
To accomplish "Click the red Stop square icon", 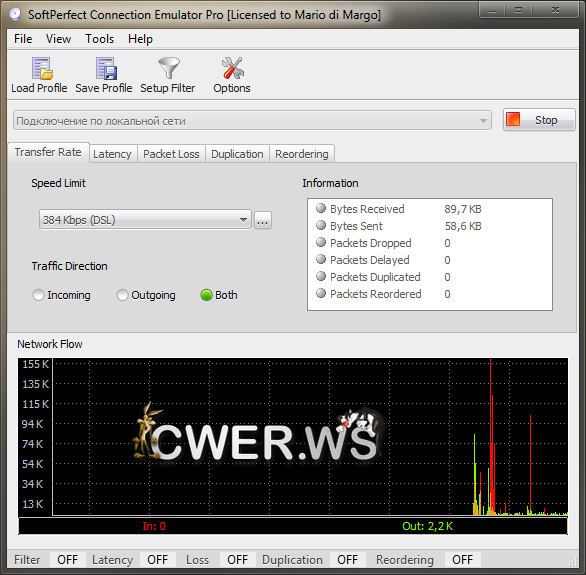I will [x=513, y=120].
